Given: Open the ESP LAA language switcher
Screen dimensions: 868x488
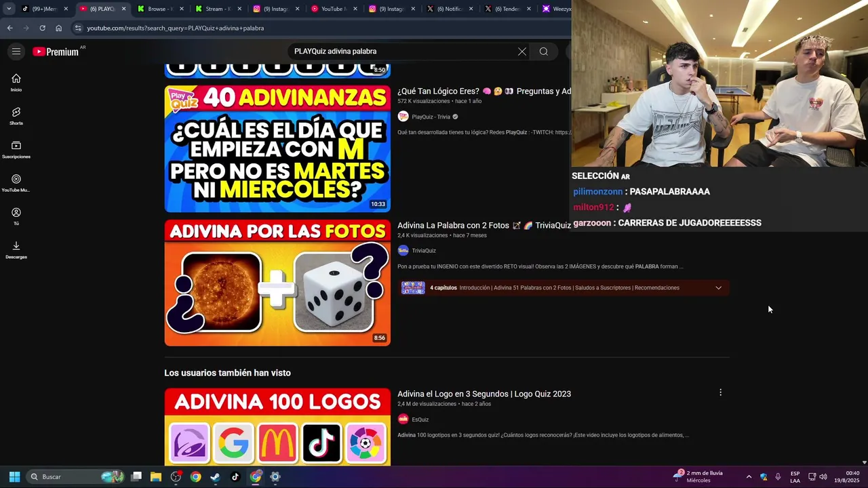Looking at the screenshot, I should (795, 476).
